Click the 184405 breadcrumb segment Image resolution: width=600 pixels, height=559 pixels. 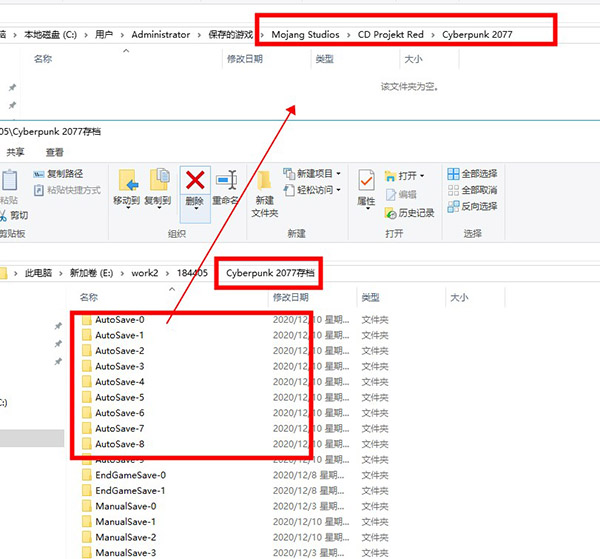click(192, 273)
